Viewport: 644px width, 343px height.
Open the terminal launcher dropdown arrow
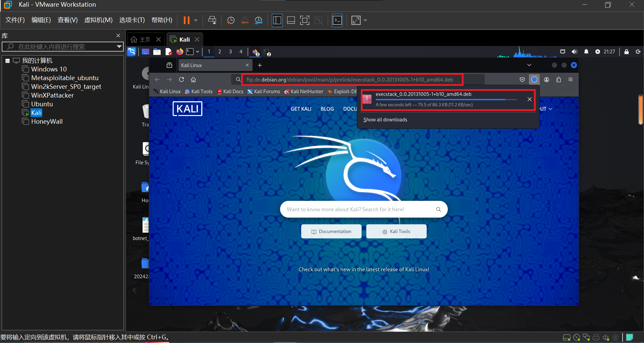tap(198, 52)
